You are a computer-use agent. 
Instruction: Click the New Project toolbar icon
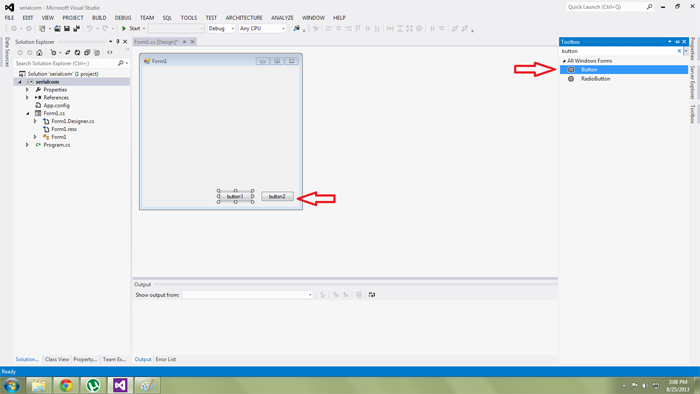point(42,28)
